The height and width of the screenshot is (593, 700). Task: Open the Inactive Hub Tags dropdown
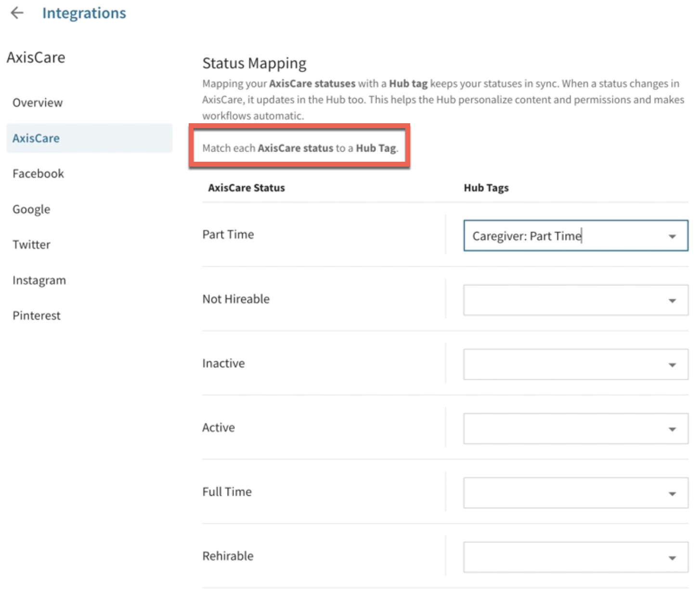click(576, 364)
